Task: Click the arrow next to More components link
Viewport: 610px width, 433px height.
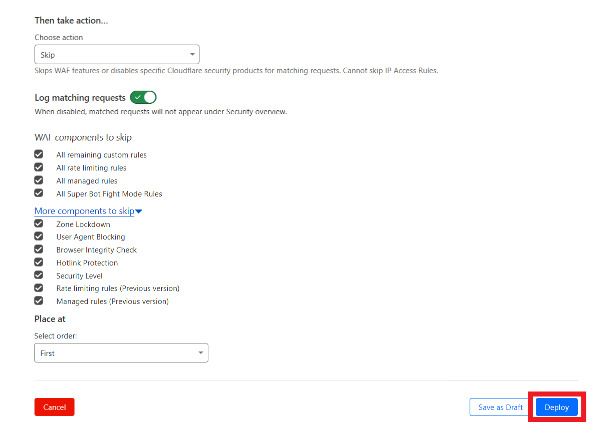Action: click(x=138, y=211)
